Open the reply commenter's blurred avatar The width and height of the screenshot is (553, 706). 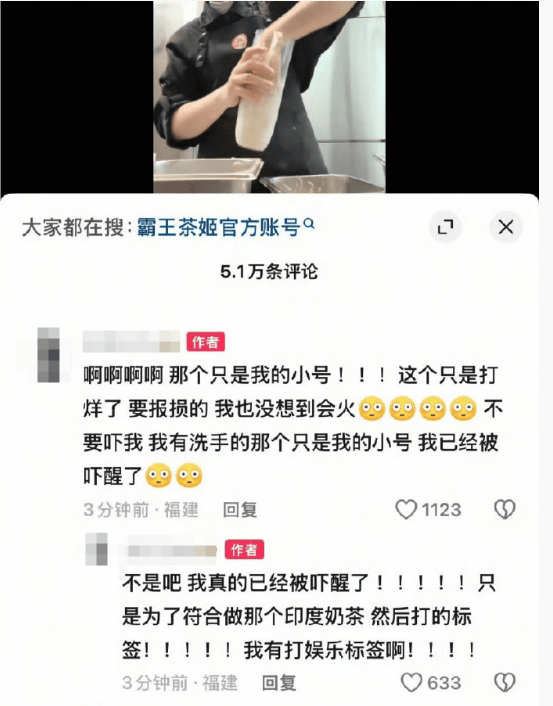96,549
